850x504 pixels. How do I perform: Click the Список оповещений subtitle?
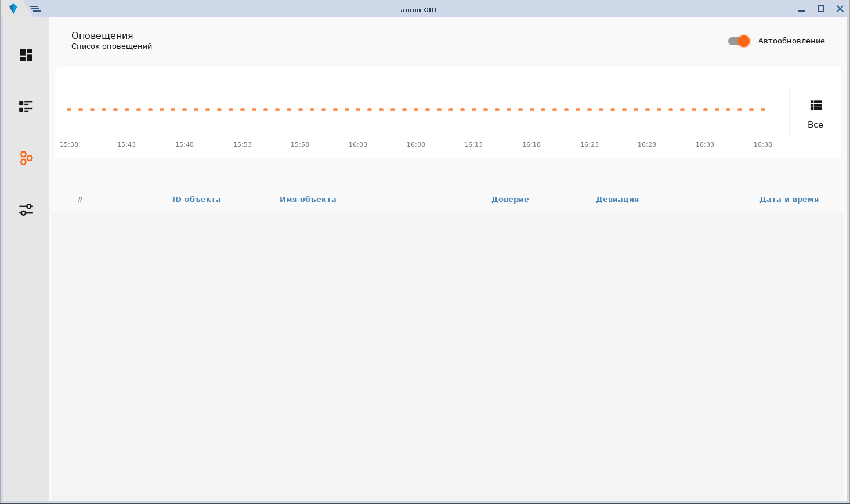[112, 46]
